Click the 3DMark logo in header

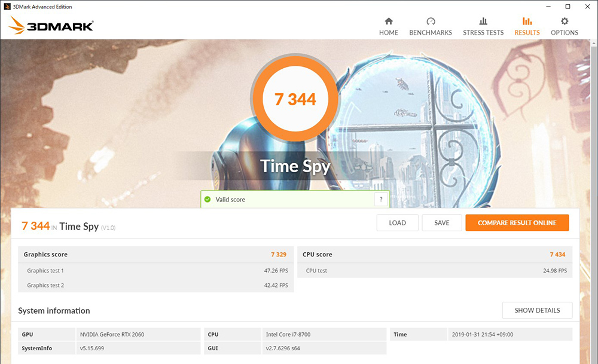point(51,26)
